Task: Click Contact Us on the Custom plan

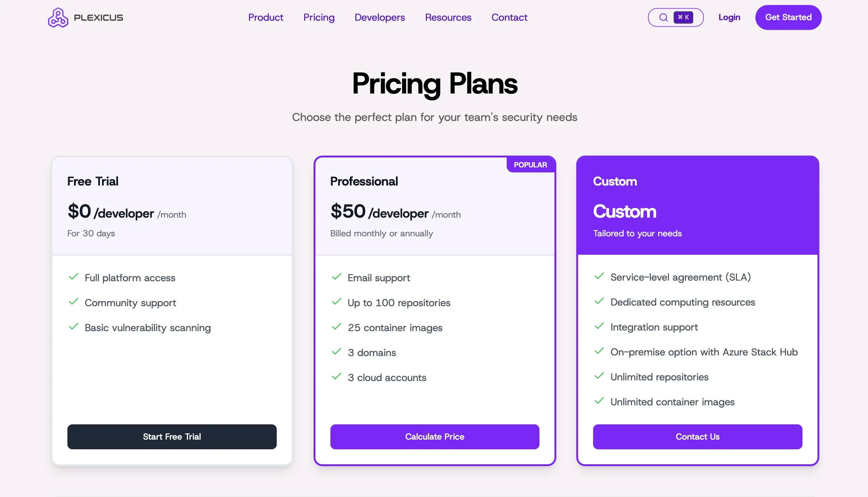Action: tap(698, 437)
